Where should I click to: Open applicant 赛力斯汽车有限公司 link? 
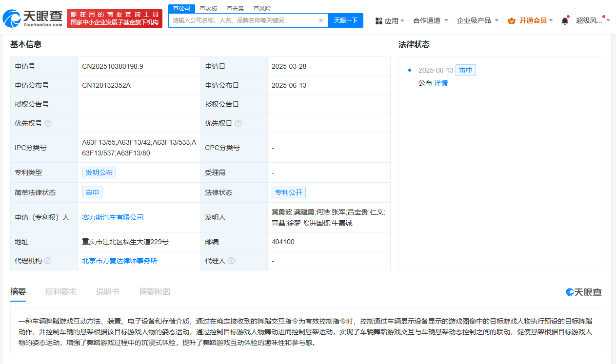[x=113, y=217]
